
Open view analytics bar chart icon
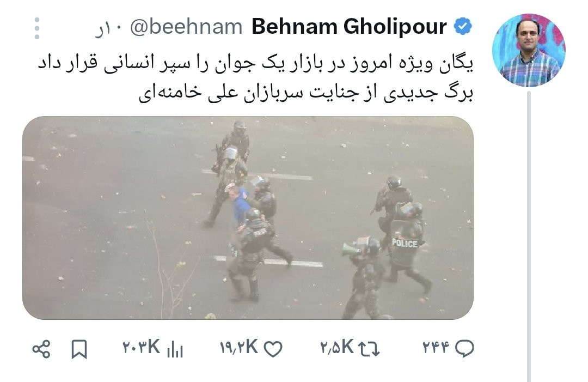tap(174, 349)
